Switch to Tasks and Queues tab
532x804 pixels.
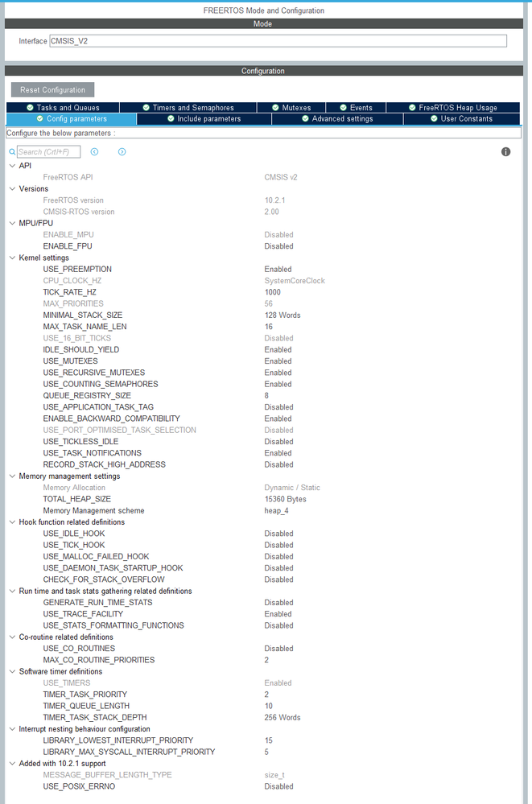(63, 108)
